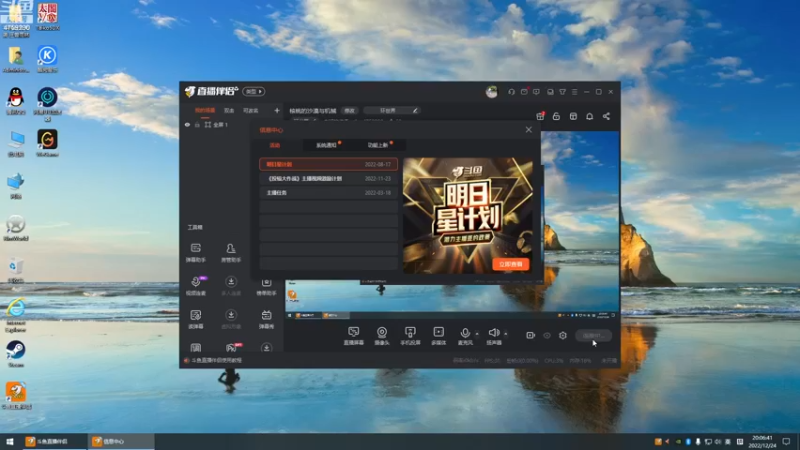Expand speaker options arrow
This screenshot has height=450, width=800.
pyautogui.click(x=506, y=334)
